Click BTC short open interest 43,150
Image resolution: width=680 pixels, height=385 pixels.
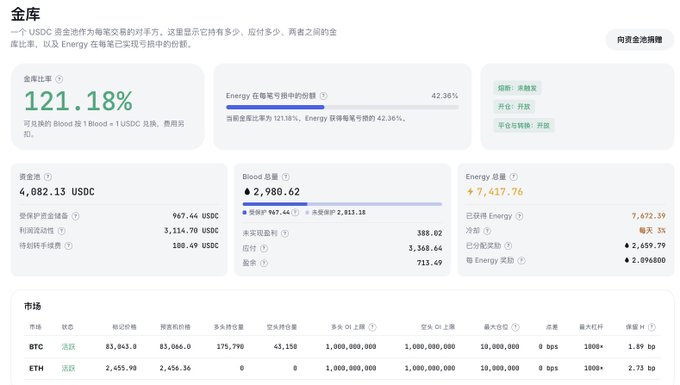click(x=285, y=346)
